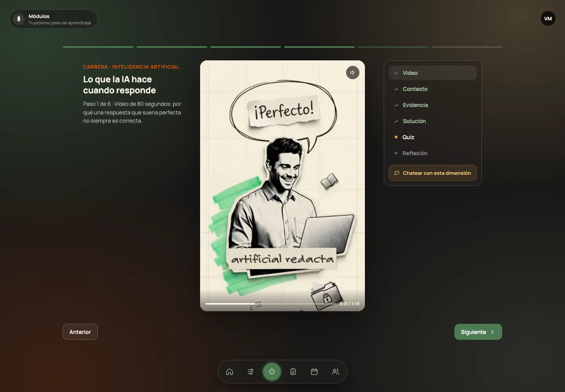The width and height of the screenshot is (565, 392).
Task: Click the orange dot beside Quiz
Action: [396, 137]
